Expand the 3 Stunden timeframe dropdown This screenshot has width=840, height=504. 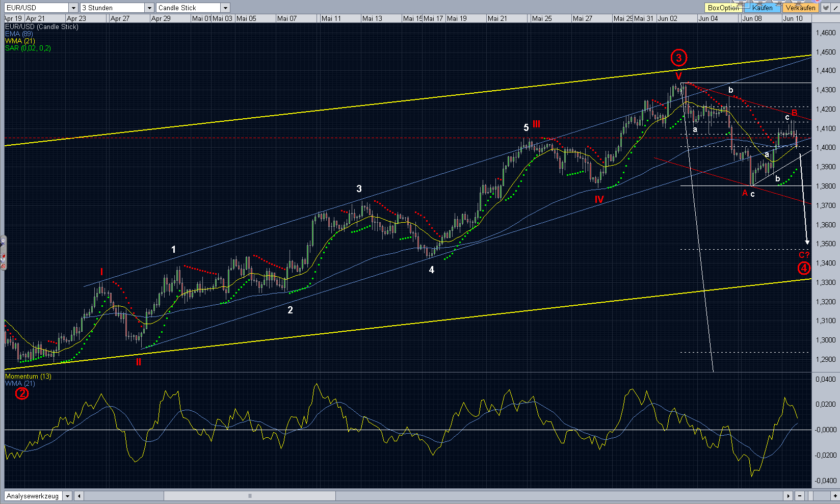[x=149, y=8]
